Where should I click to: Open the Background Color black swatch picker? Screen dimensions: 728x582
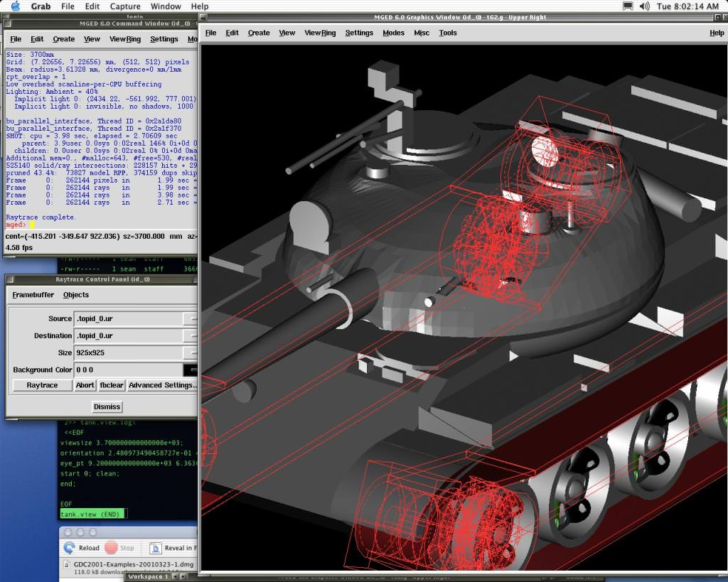(190, 370)
